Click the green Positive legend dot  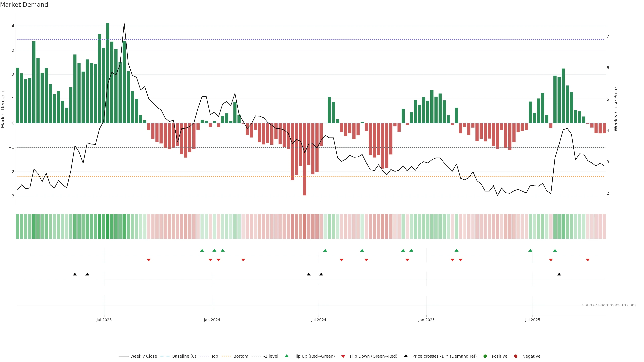[x=485, y=356]
